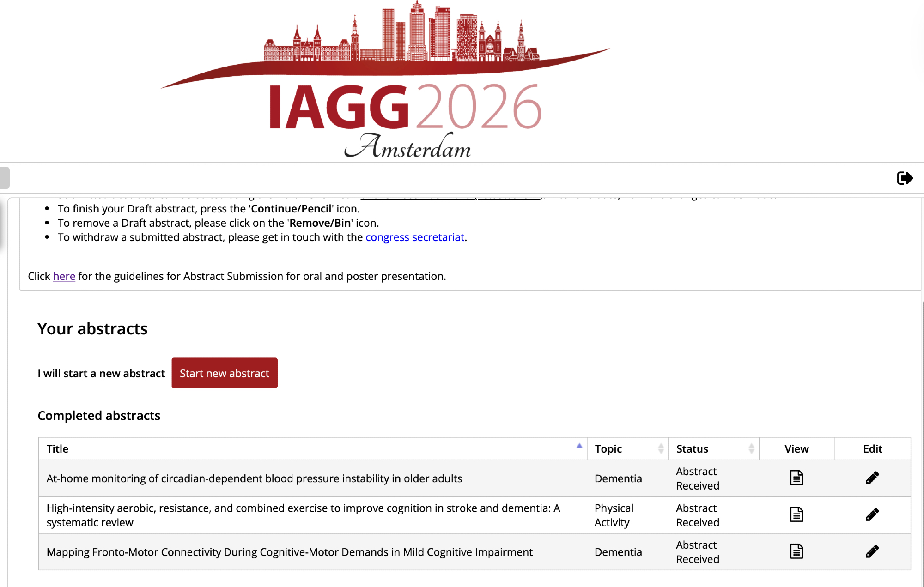View the circadian blood pressure abstract document

coord(796,478)
